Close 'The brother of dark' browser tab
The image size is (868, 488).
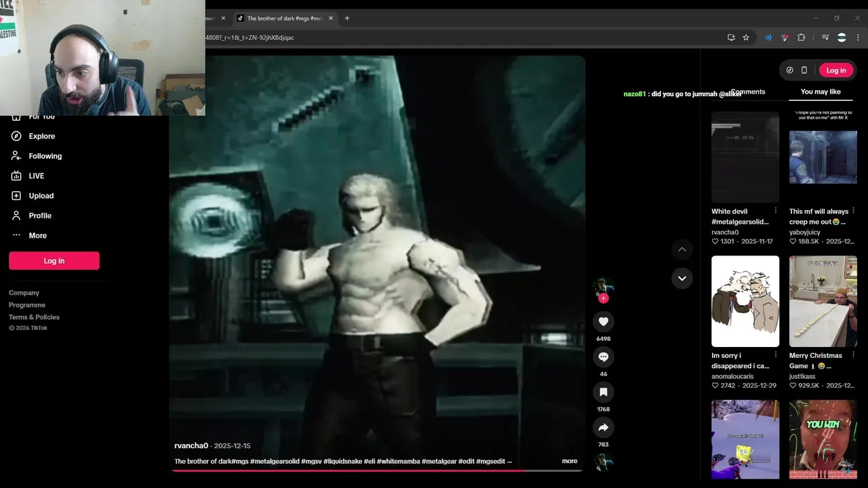point(331,18)
